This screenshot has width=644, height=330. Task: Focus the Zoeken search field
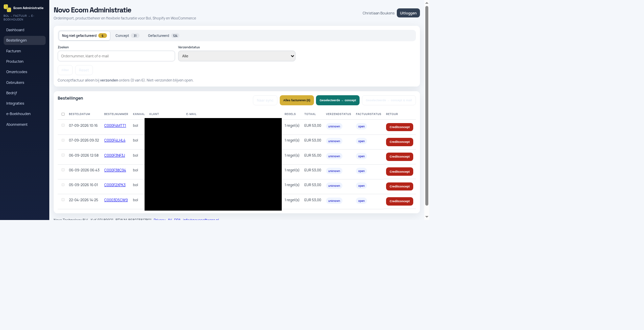[116, 56]
